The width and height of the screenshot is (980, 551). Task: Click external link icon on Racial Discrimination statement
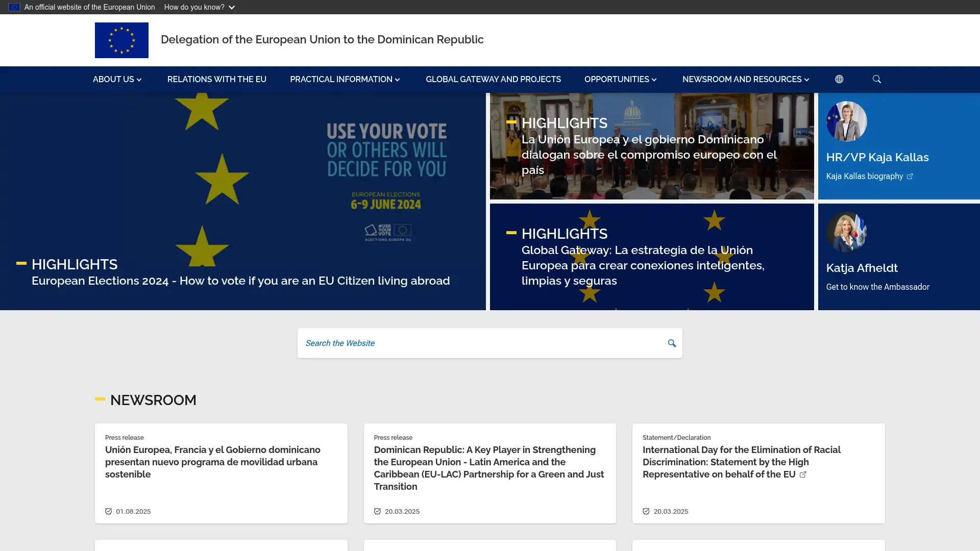click(803, 474)
